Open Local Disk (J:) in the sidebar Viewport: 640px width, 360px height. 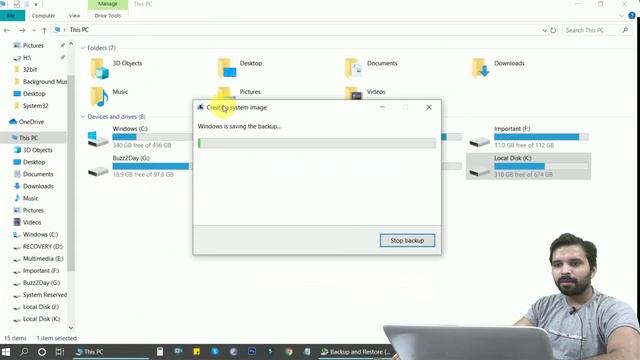click(x=40, y=307)
